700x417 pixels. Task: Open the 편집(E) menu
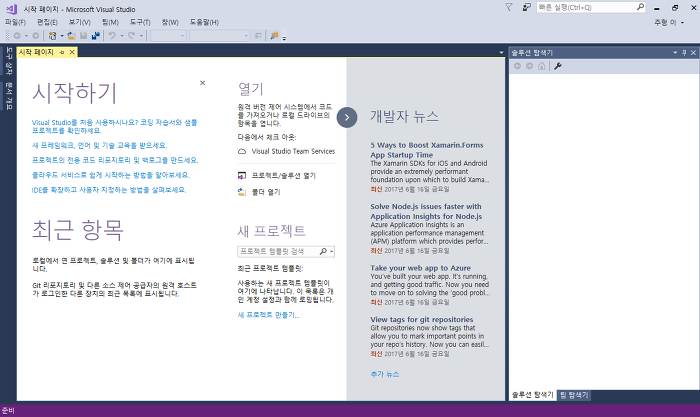point(47,22)
